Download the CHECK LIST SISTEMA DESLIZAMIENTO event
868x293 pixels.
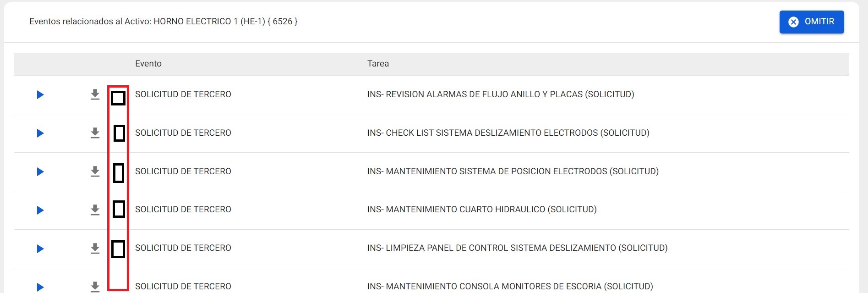[95, 133]
